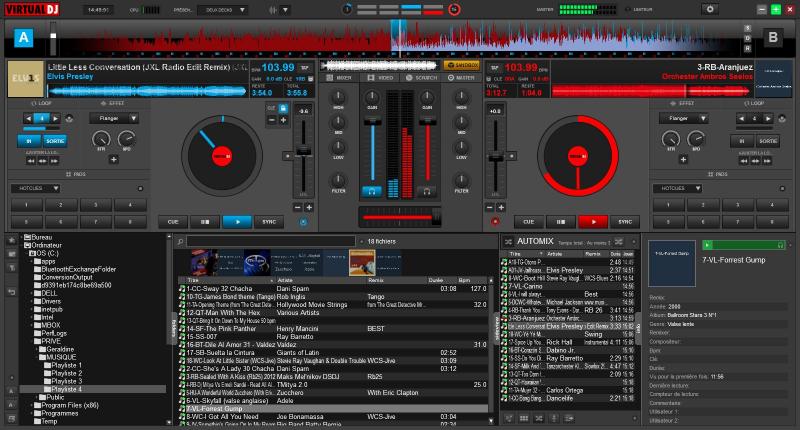This screenshot has width=800, height=430.
Task: Click the red play button on deck B
Action: (x=593, y=222)
